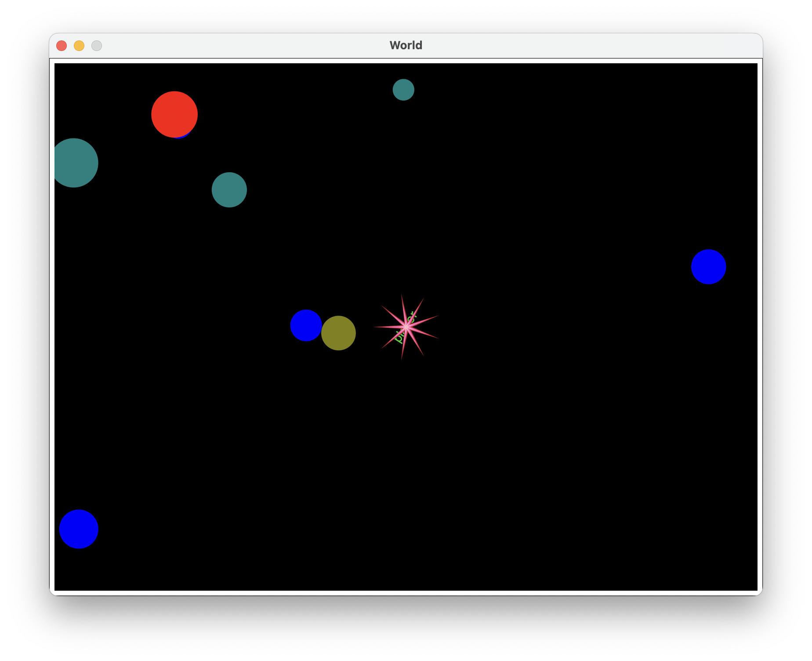Click the letter "r" ending the player label
Viewport: 812px width, 661px height.
tap(413, 313)
